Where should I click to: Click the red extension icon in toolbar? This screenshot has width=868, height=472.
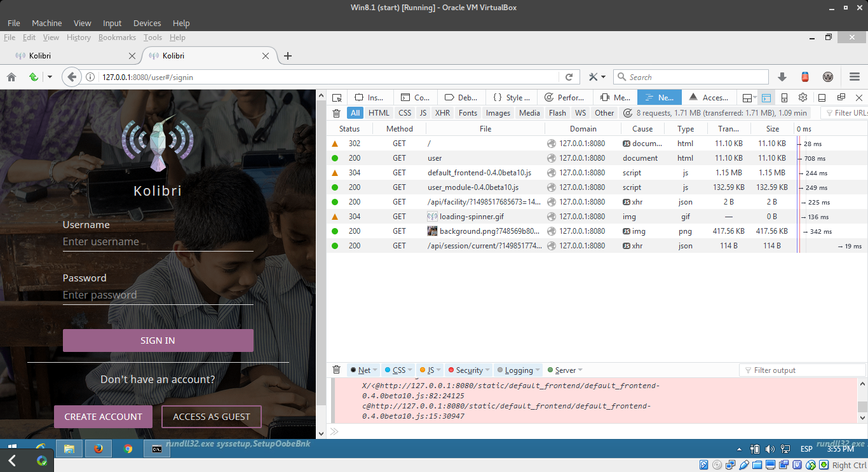(805, 77)
